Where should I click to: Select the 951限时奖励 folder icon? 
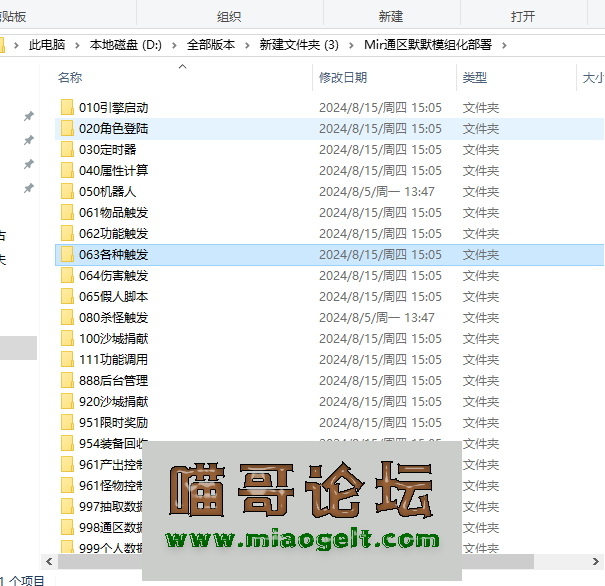tap(67, 422)
